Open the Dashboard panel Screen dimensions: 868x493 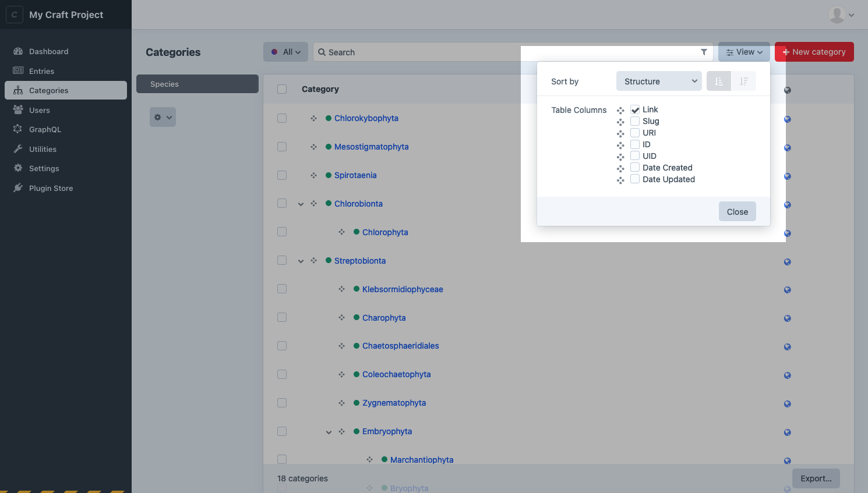pyautogui.click(x=48, y=51)
